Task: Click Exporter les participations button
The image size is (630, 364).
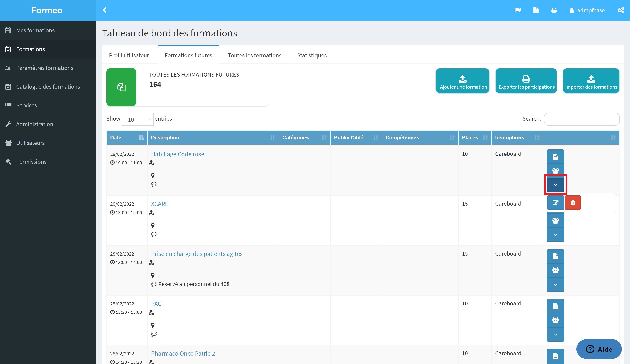Action: coord(526,81)
